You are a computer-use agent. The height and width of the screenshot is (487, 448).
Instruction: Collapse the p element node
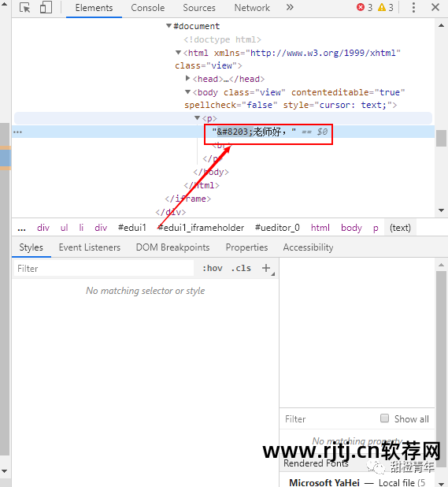198,118
